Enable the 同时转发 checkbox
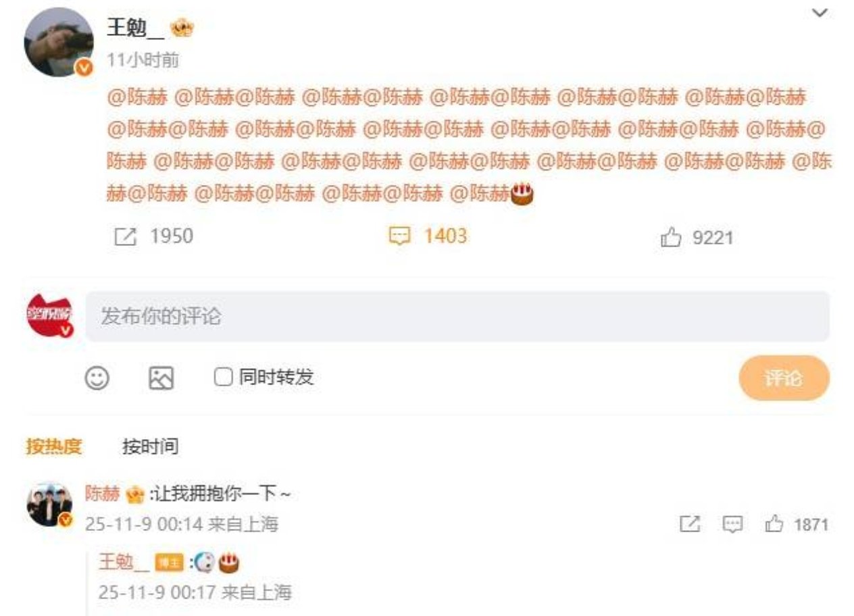Viewport: 854px width, 616px height. 223,377
